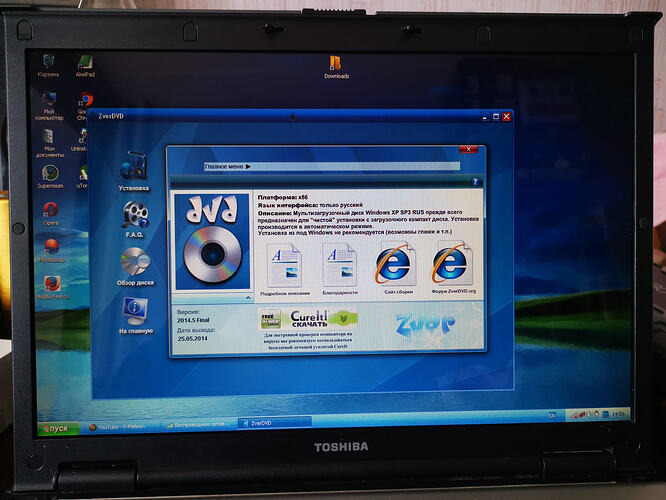Open Мои документы desktop icon
Screen dimensions: 666x500
point(49,143)
